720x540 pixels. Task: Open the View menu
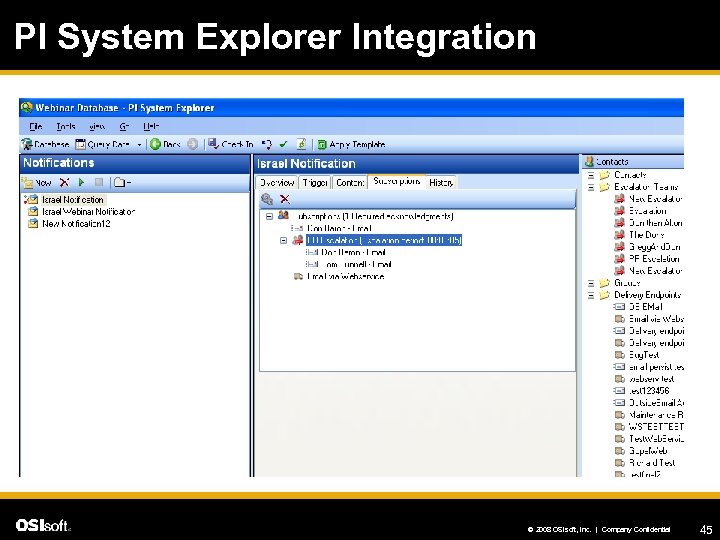(97, 126)
